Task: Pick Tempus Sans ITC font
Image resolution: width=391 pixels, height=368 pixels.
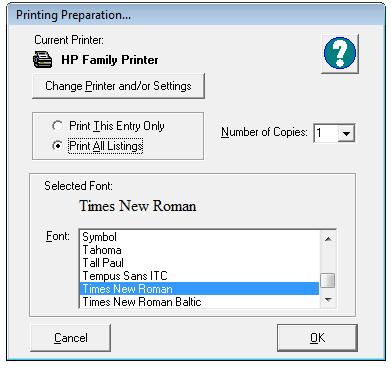Action: click(x=199, y=276)
